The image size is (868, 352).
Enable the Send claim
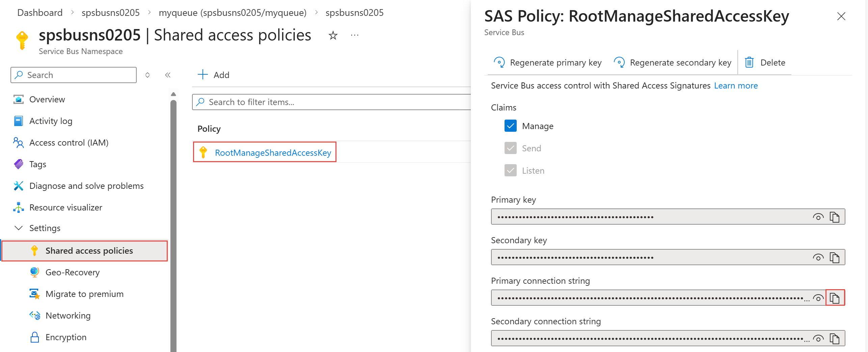(510, 148)
